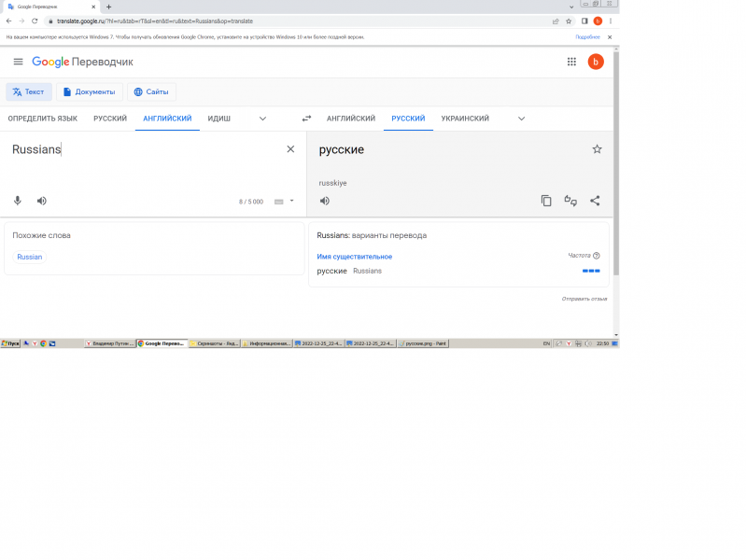Image resolution: width=746 pixels, height=560 pixels.
Task: Switch to Документы translation mode
Action: [x=90, y=91]
